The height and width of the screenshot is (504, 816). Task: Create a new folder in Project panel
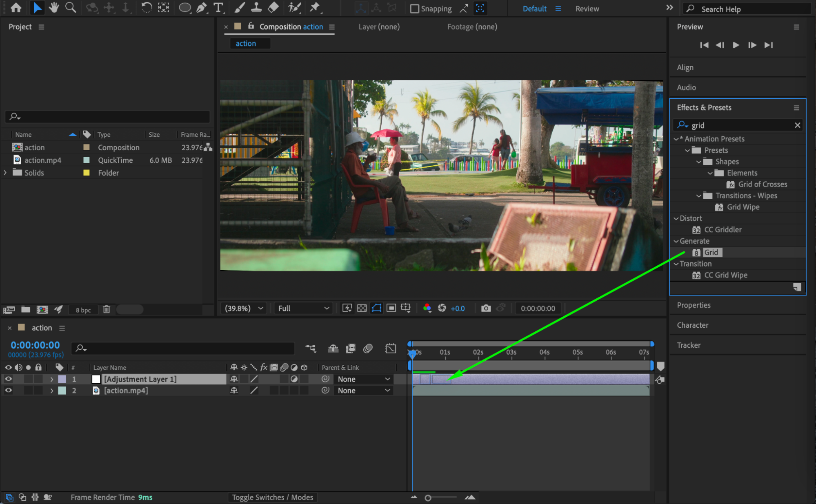(x=26, y=309)
